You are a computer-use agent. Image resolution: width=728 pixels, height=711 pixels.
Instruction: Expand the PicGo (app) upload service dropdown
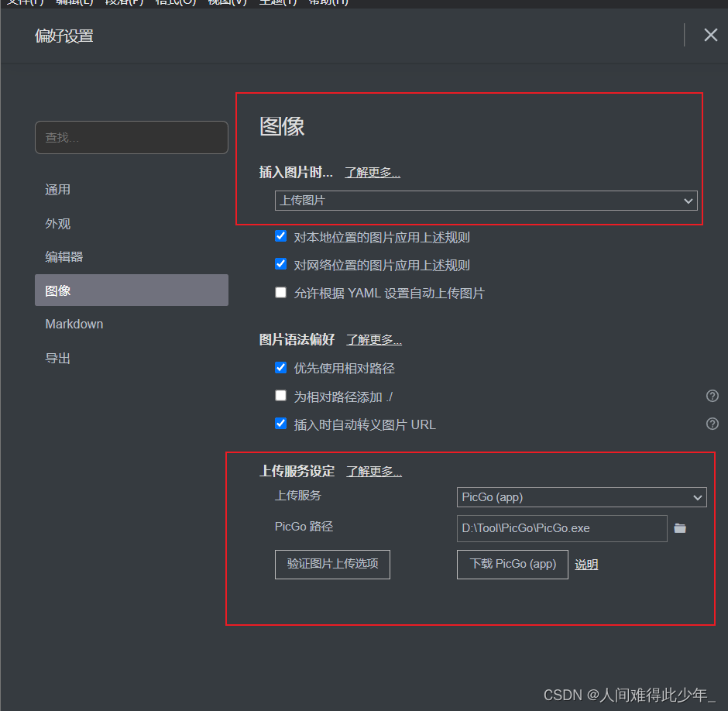581,497
